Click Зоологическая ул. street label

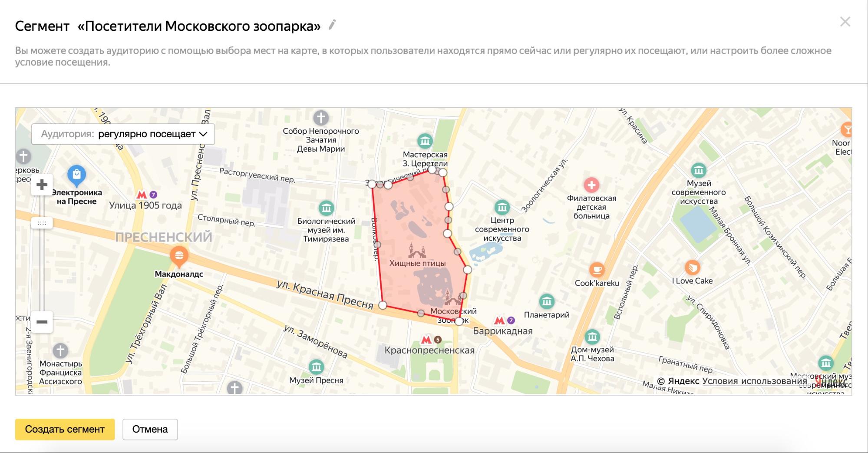click(x=544, y=185)
